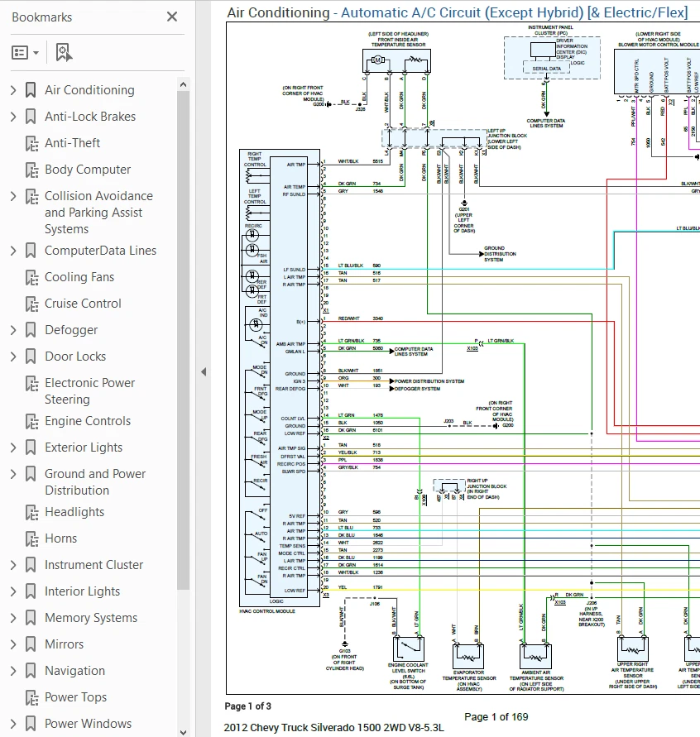Close the Bookmarks panel

pos(171,17)
